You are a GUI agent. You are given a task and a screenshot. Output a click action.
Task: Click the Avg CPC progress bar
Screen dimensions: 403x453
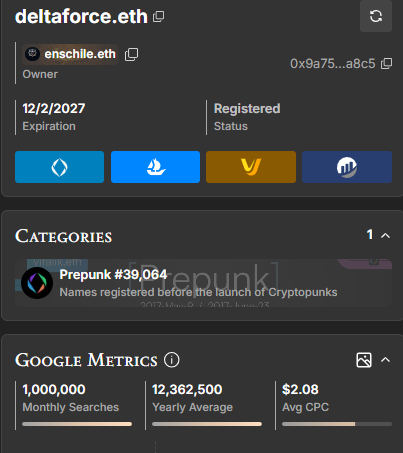pos(337,424)
